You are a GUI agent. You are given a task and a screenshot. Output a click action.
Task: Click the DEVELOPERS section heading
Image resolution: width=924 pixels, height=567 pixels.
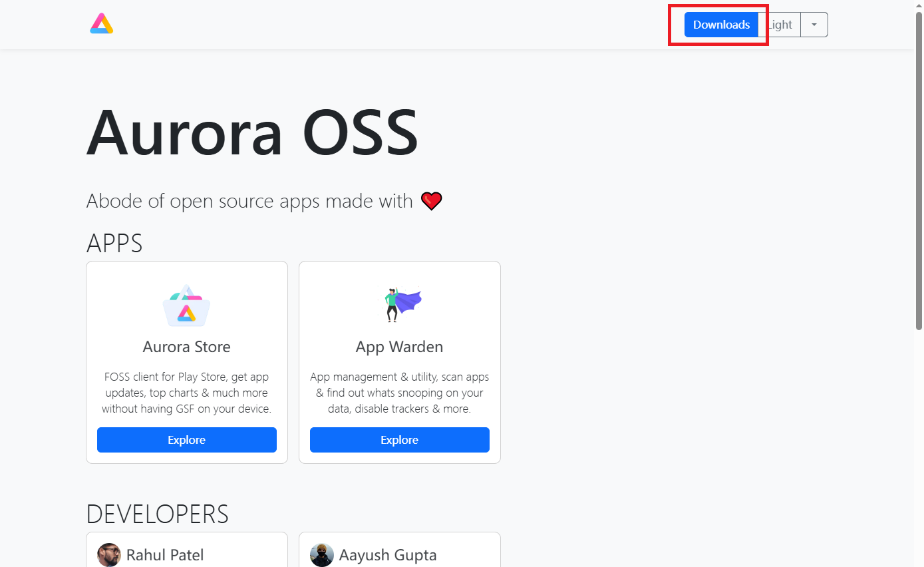[x=158, y=514]
